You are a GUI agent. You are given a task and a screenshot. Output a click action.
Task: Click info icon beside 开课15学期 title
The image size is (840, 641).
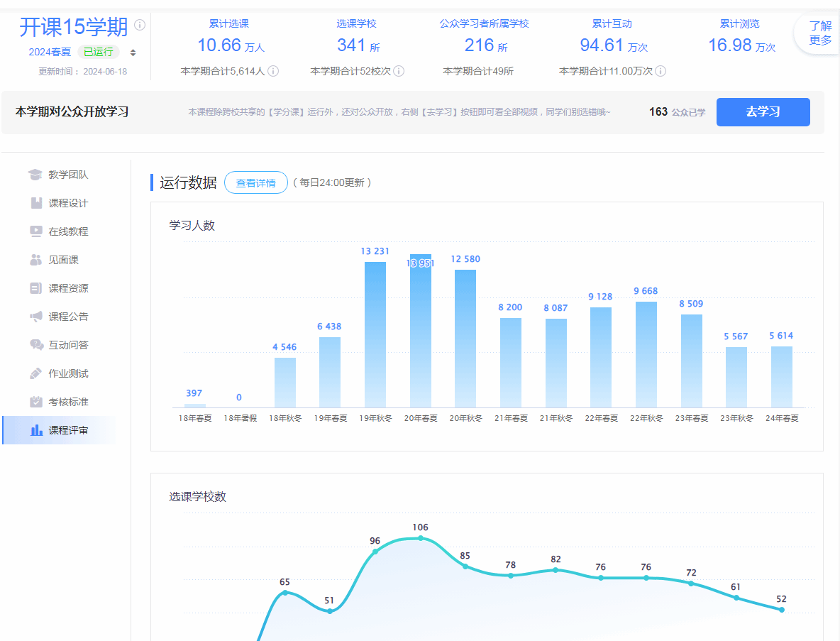(140, 26)
